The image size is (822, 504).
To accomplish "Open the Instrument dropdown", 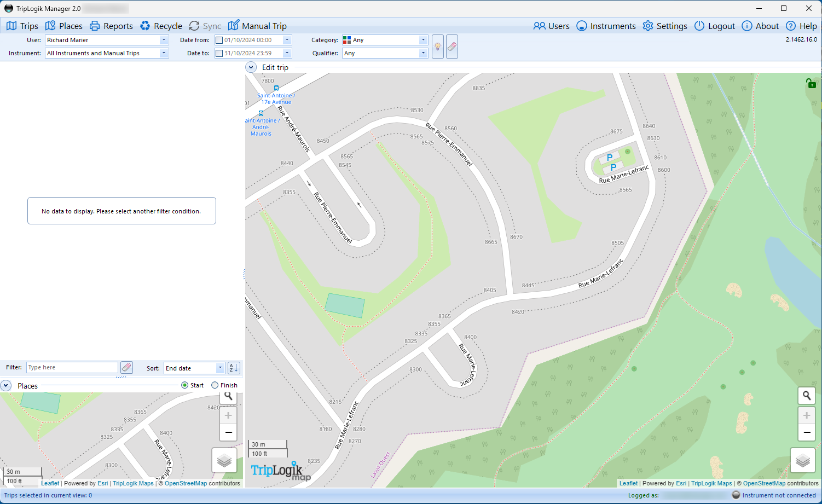I will tap(107, 53).
